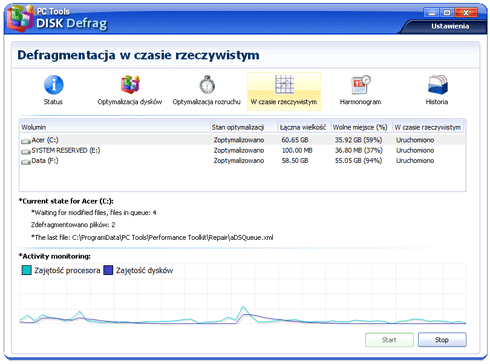
Task: Minimize the Disk Defrag window
Action: (x=432, y=13)
